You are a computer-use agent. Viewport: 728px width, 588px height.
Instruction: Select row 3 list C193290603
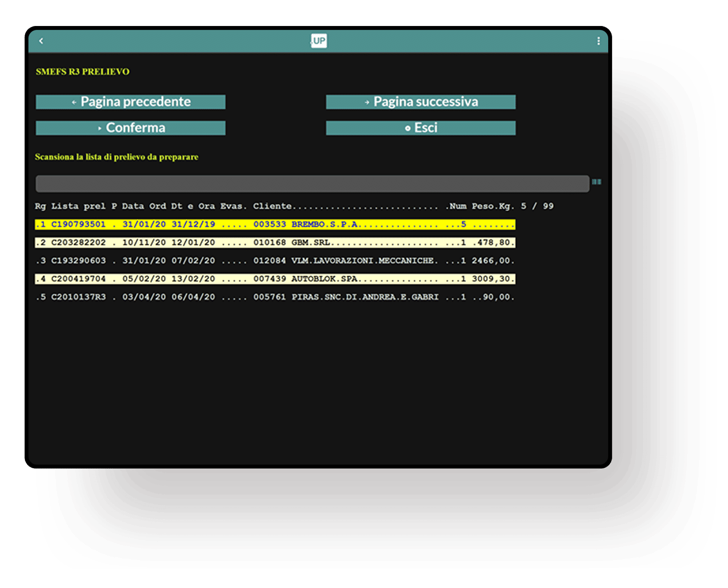point(78,261)
